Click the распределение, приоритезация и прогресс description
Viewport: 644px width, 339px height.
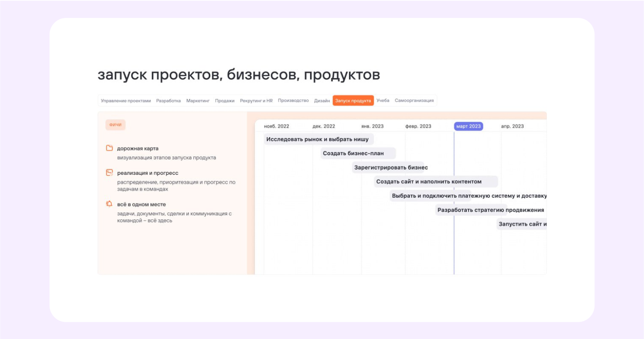(176, 186)
